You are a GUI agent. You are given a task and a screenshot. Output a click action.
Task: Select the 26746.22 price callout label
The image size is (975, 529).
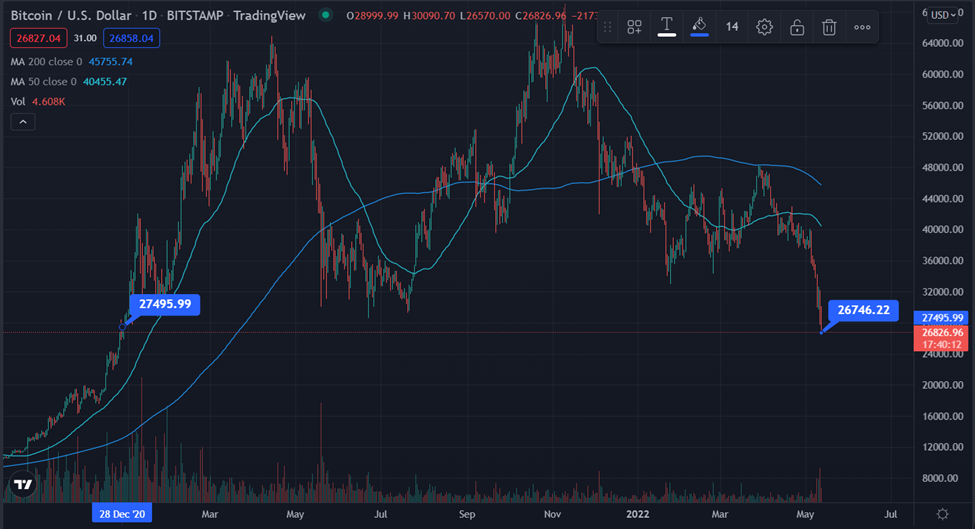864,310
